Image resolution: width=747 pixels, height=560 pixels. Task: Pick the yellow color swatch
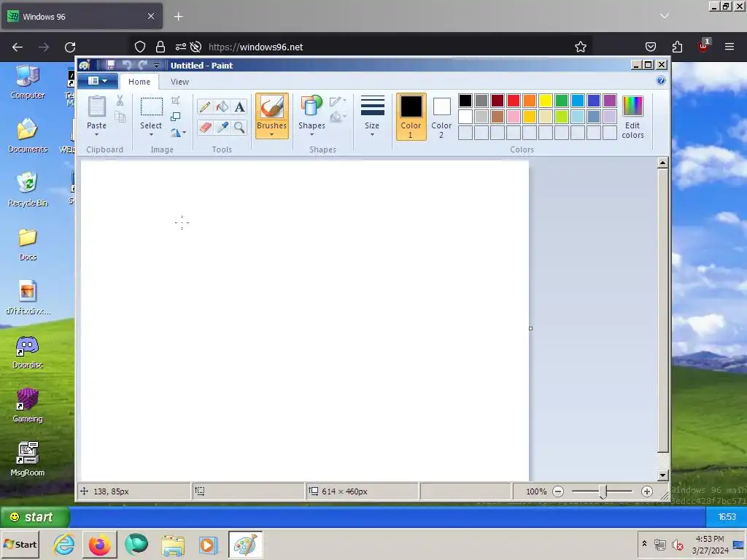tap(546, 101)
